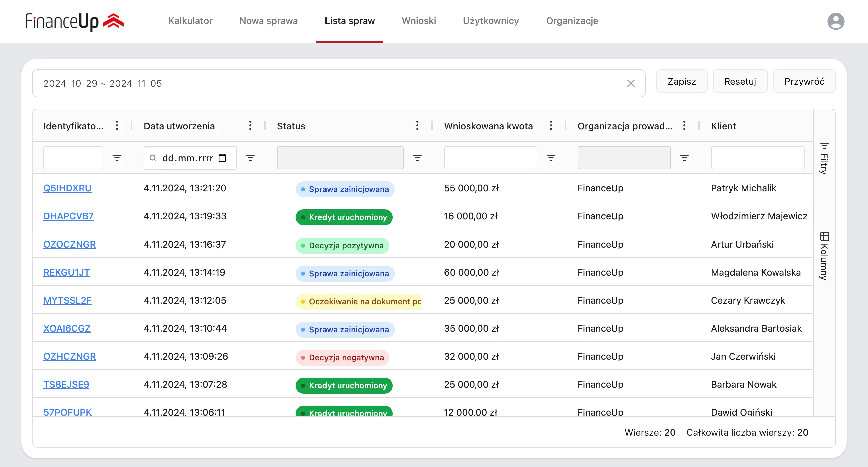This screenshot has height=467, width=868.
Task: Click the Przywróć button
Action: tap(804, 81)
